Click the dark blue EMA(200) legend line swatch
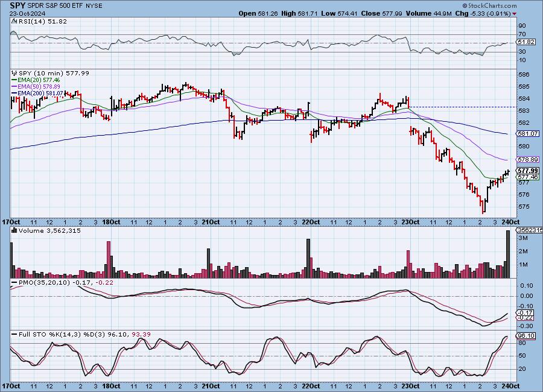 [x=14, y=93]
